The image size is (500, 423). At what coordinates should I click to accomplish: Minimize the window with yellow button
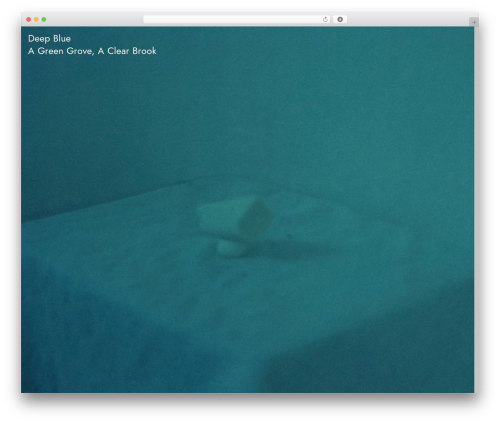36,19
